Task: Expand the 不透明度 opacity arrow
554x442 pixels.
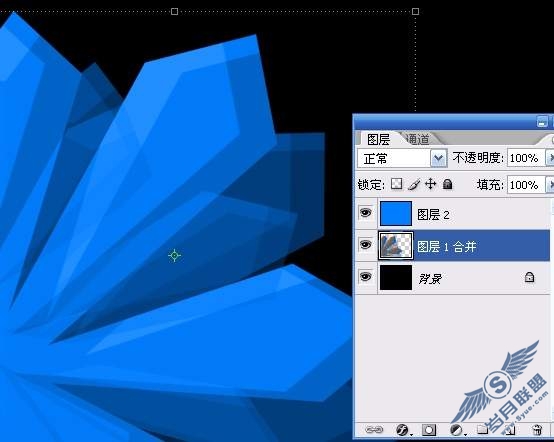Action: point(550,158)
